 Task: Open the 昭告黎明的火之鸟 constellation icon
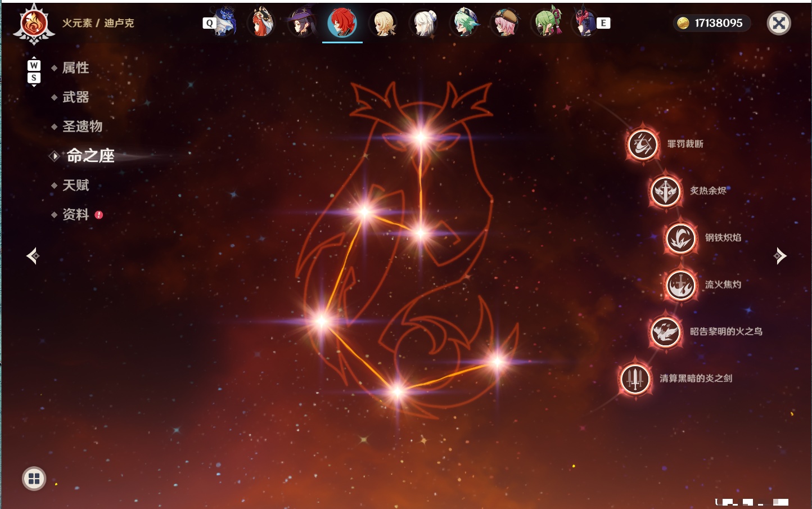point(665,331)
